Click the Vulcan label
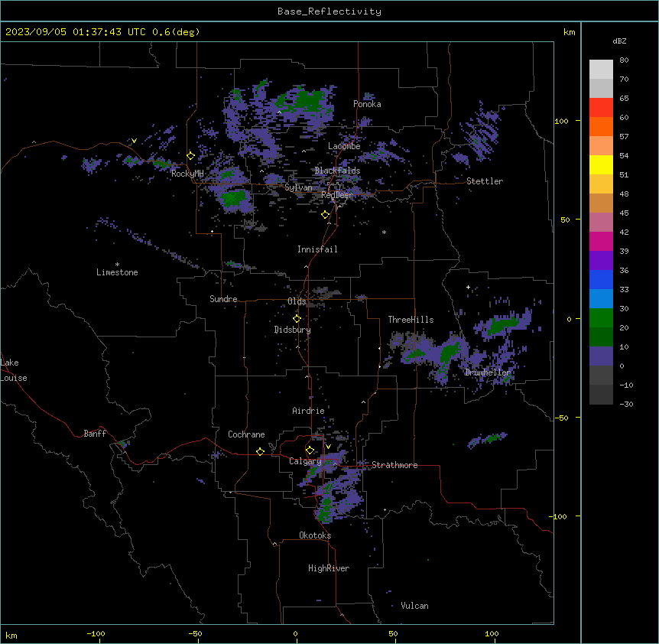This screenshot has width=659, height=644. [414, 606]
